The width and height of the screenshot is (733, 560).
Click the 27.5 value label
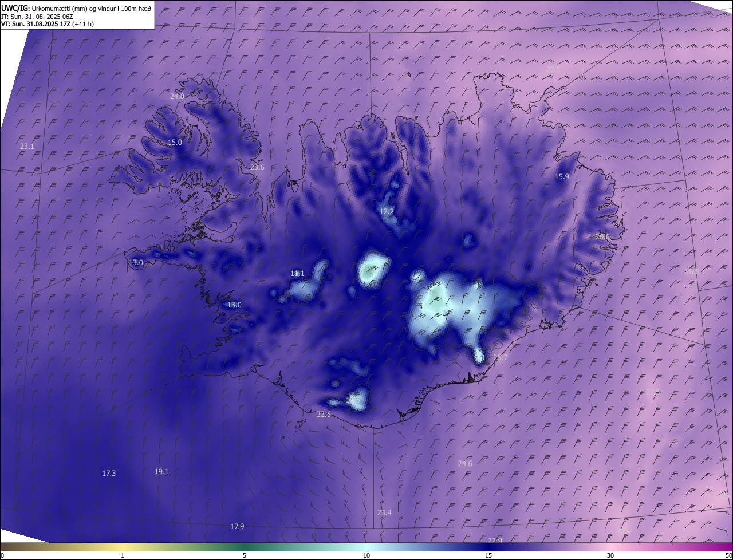pos(553,70)
